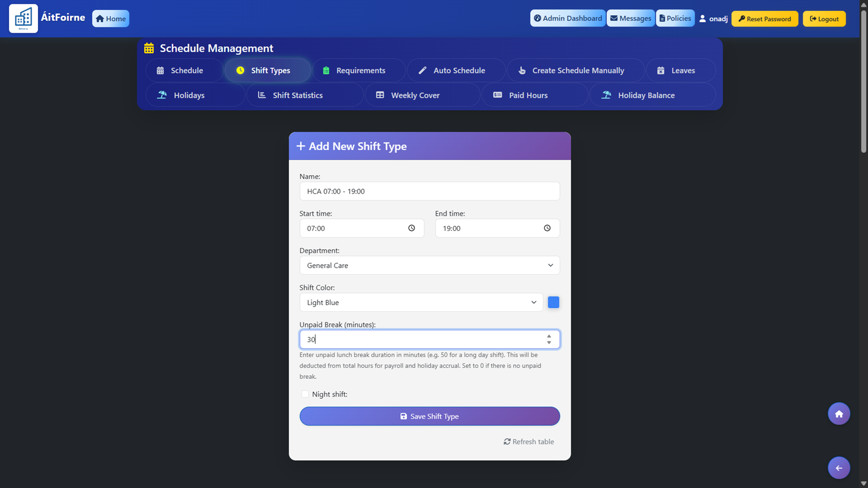Screen dimensions: 868x488
Task: Click the clock icon on Shift Types tab
Action: pyautogui.click(x=240, y=71)
